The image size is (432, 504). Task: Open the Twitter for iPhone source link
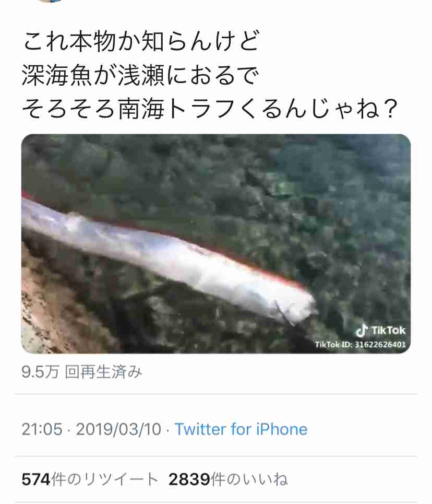click(x=241, y=429)
